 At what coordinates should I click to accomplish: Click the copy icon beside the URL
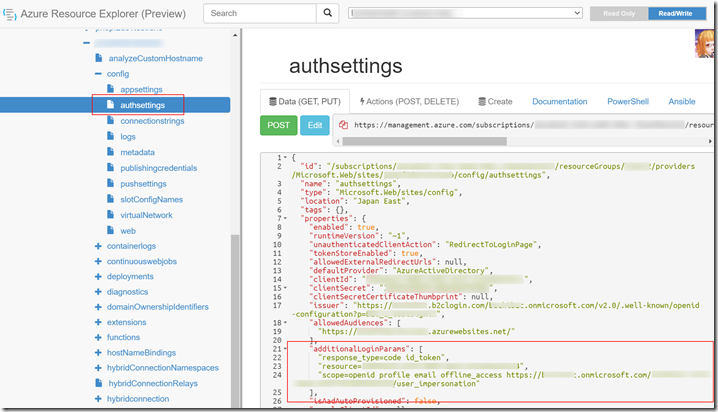pos(342,126)
